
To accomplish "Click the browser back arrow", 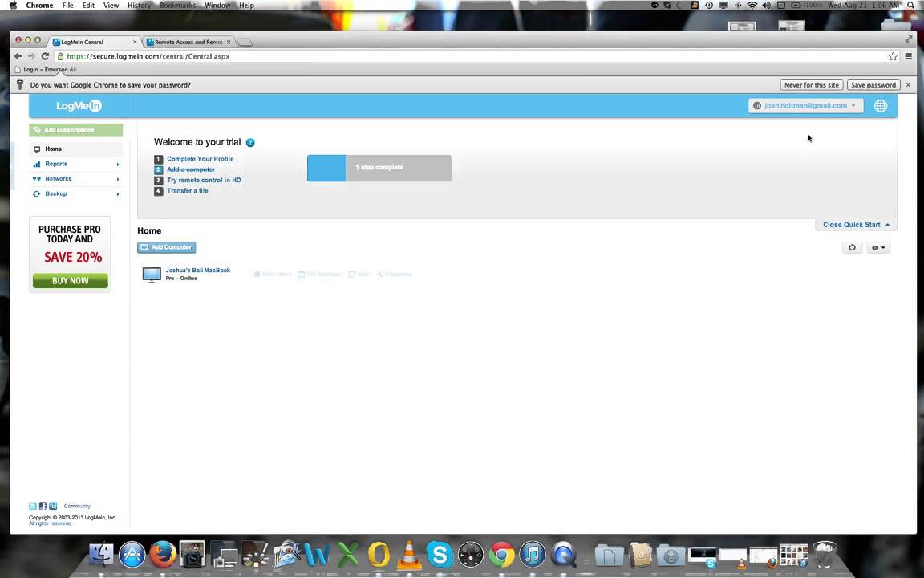I will (x=18, y=56).
